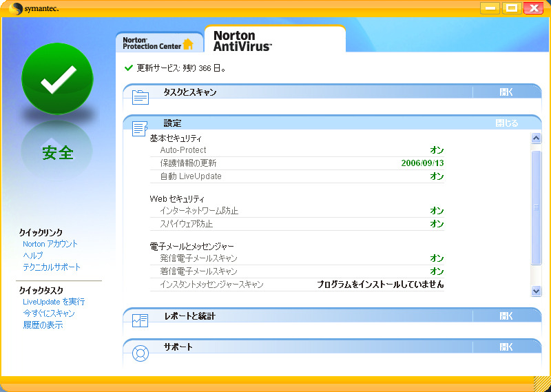Open 履歴の表示 history link
551x392 pixels.
tap(43, 325)
